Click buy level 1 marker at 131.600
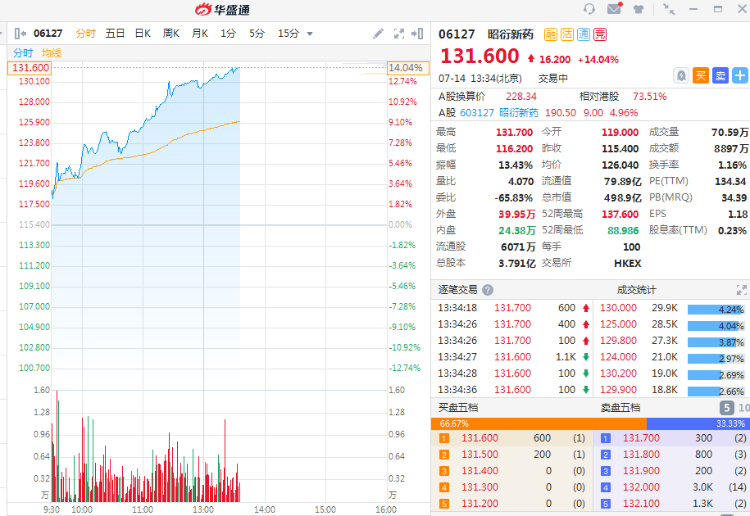The width and height of the screenshot is (750, 516). point(444,438)
